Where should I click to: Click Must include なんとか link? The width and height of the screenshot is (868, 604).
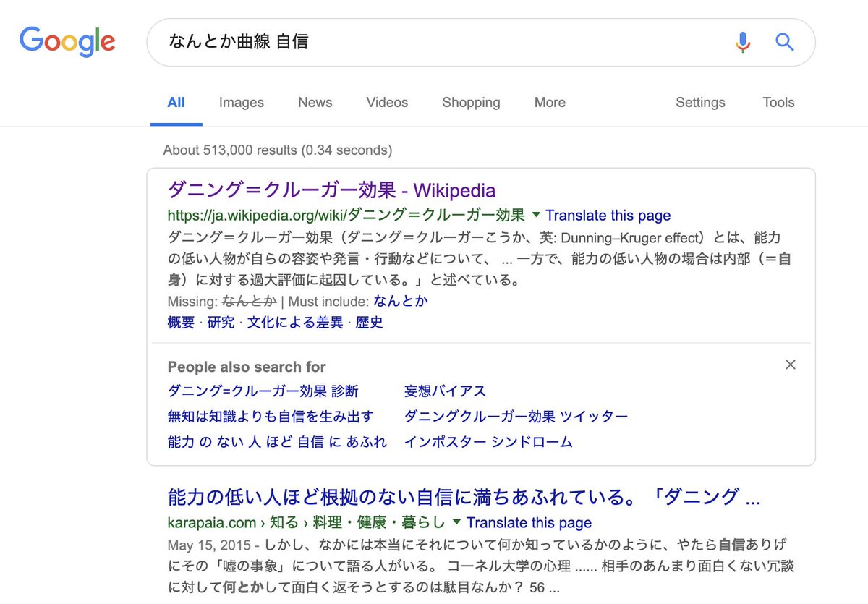401,302
